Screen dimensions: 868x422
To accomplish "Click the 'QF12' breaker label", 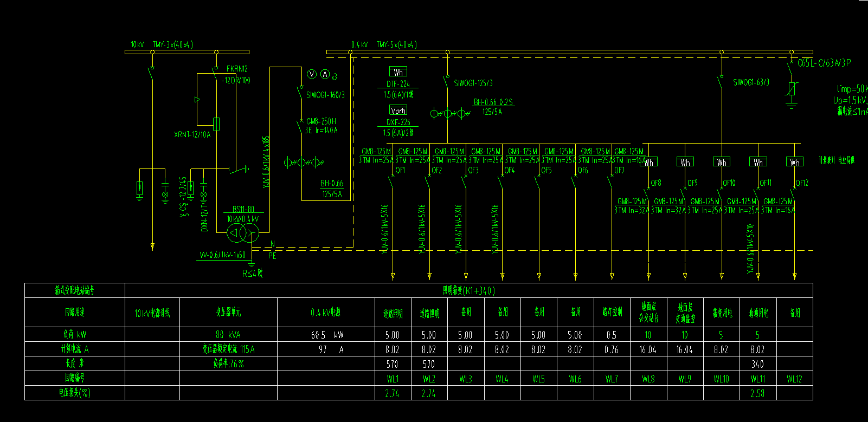I will [802, 183].
